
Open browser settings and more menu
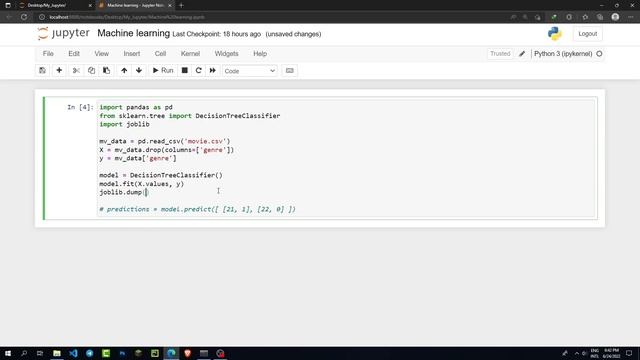[631, 17]
